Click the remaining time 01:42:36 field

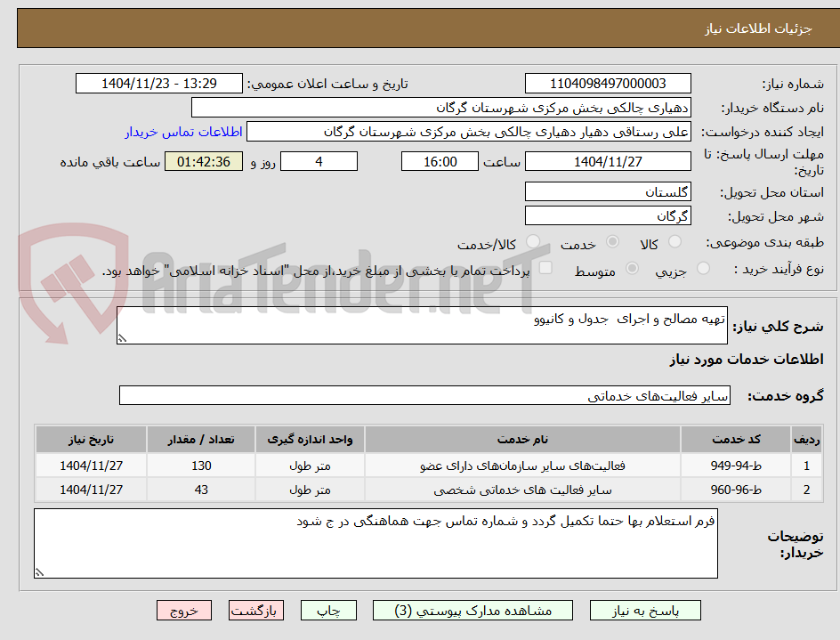coord(204,161)
